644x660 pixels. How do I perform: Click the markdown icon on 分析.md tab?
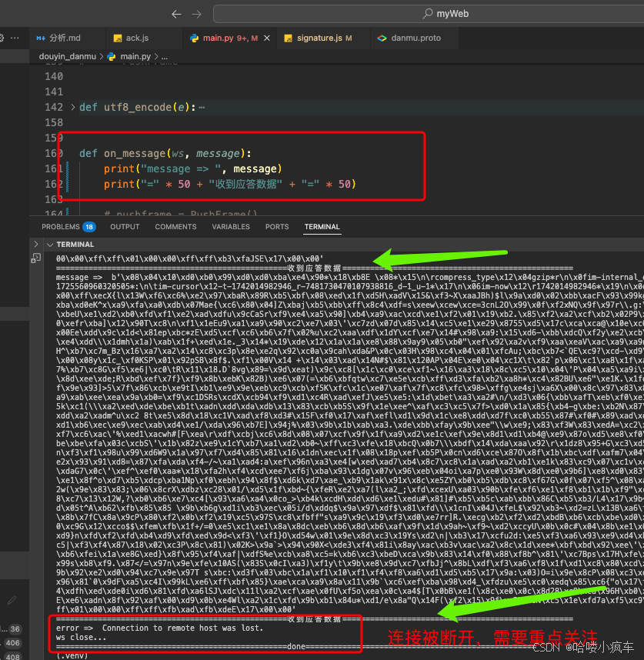41,38
